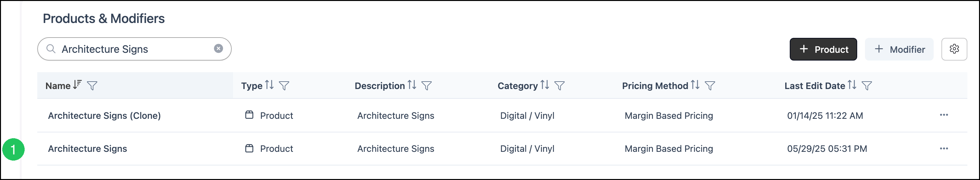Filter by Type funnel icon
The height and width of the screenshot is (180, 980).
[284, 85]
